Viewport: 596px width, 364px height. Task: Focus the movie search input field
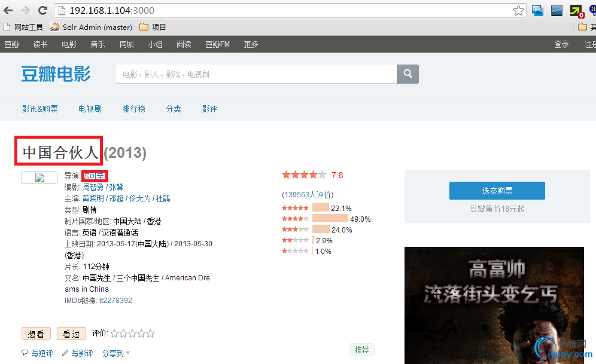point(256,74)
